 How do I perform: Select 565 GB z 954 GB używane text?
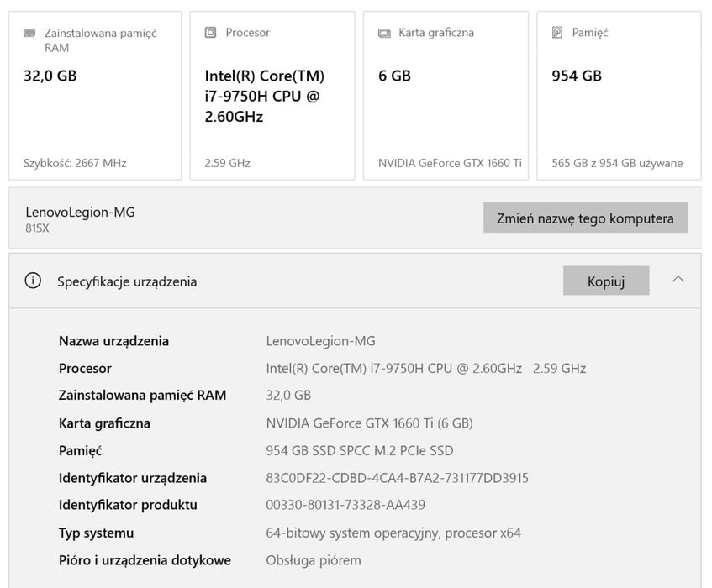tap(617, 163)
